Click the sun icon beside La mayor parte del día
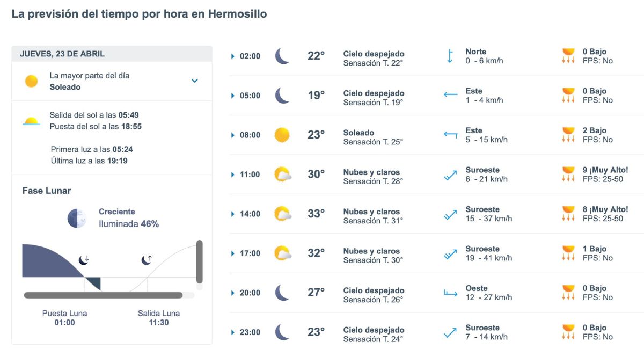Screen dimensions: 644x349 (31, 81)
